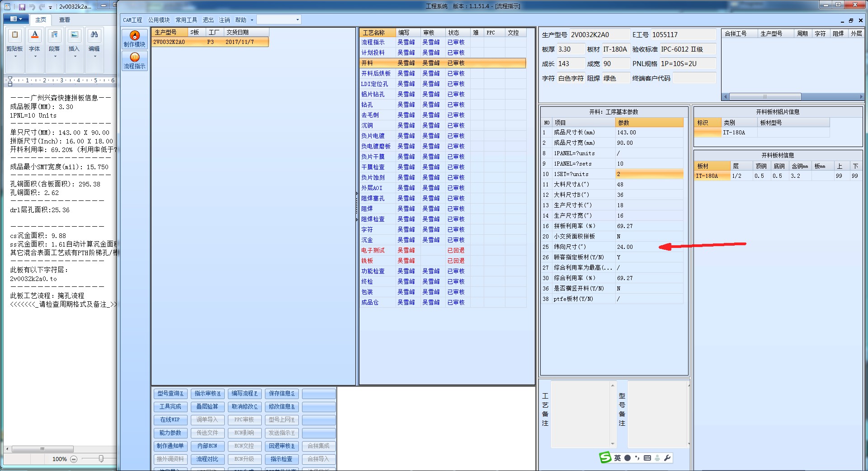868x471 pixels.
Task: Open WordPad quick access customize arrow
Action: point(50,7)
